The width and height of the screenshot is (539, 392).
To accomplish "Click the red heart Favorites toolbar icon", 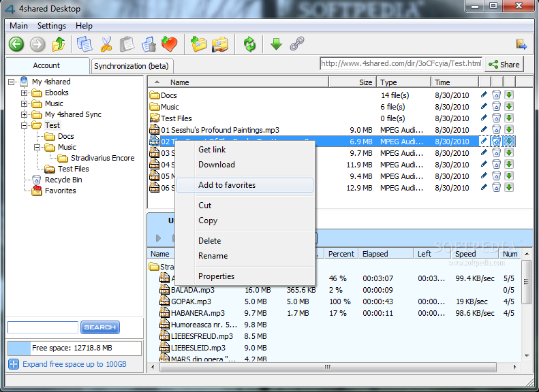I will click(169, 45).
